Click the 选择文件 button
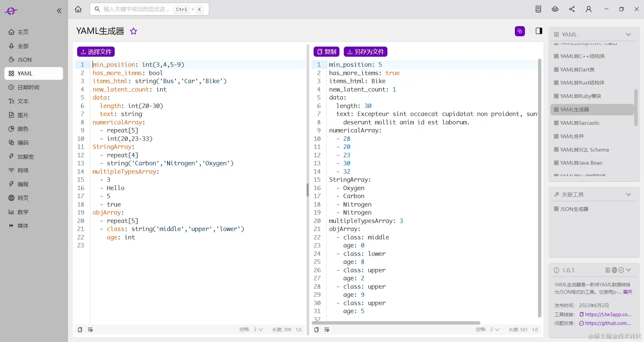This screenshot has height=342, width=644. pyautogui.click(x=96, y=52)
